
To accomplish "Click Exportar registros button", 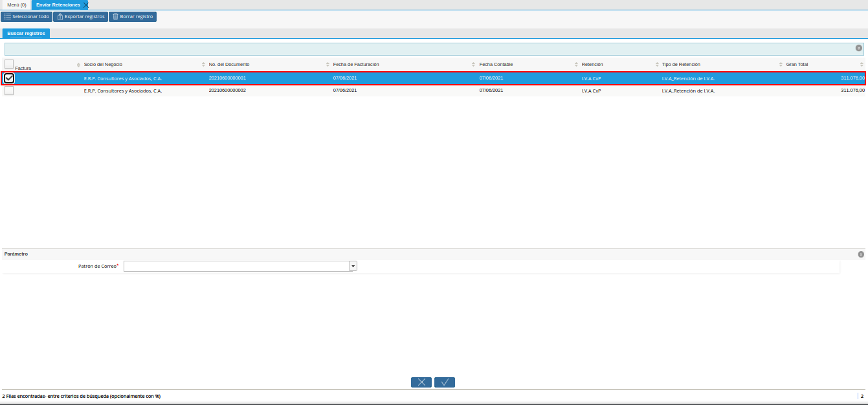I will [80, 16].
